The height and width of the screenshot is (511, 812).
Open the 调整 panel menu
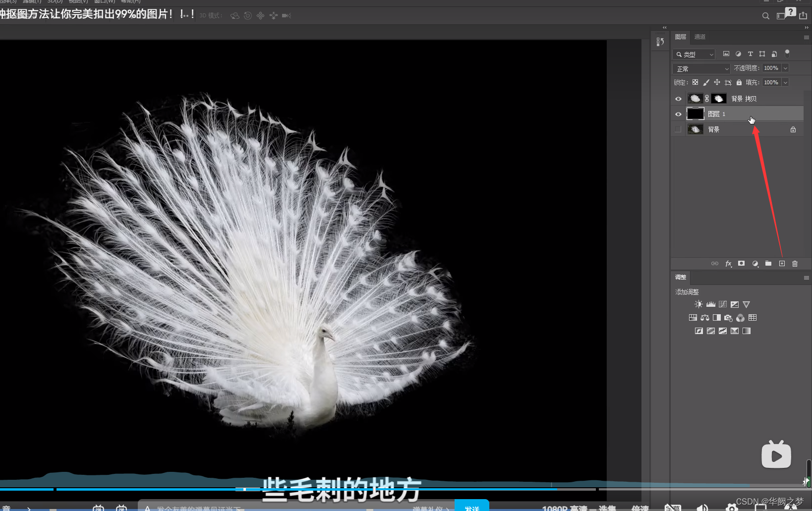(807, 278)
